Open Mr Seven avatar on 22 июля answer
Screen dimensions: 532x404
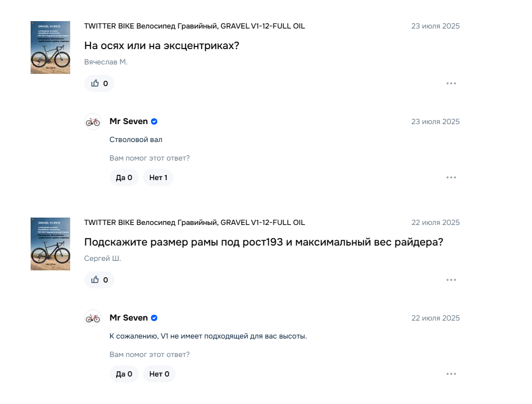click(93, 318)
